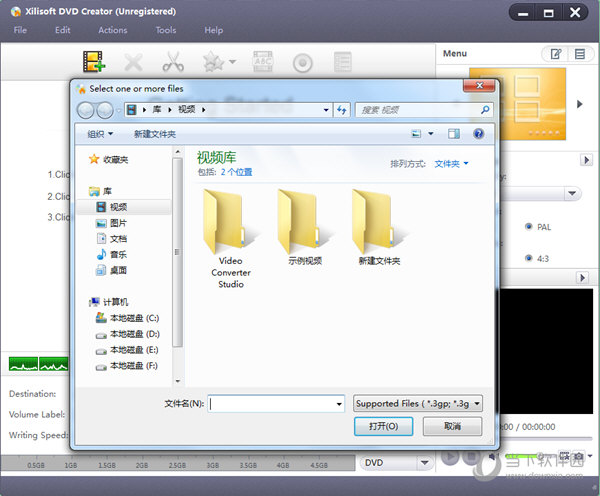Select 图片 library in navigation pane

(x=111, y=223)
